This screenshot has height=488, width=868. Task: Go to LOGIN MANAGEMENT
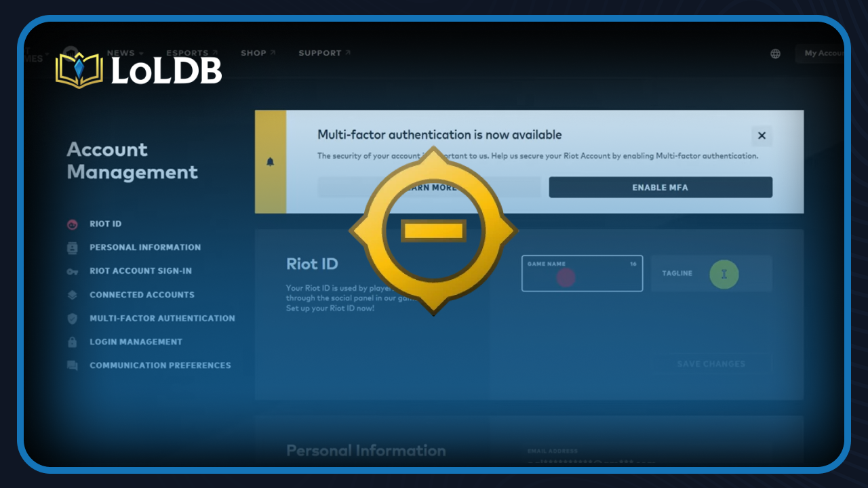[136, 342]
